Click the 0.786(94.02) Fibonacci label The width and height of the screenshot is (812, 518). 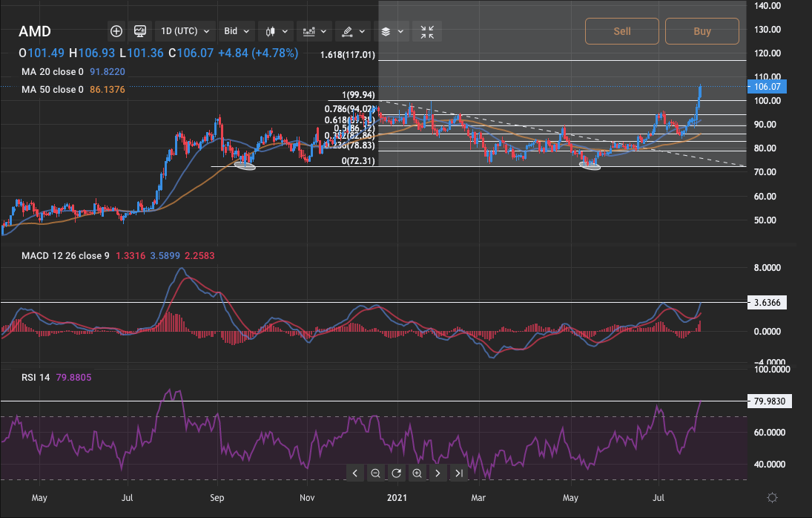pyautogui.click(x=349, y=109)
